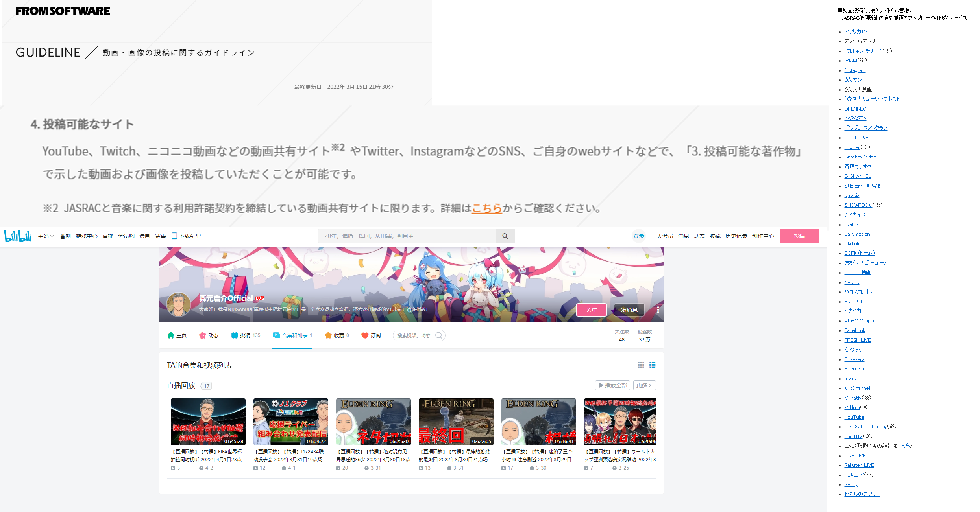The image size is (980, 512).
Task: Open the アフリカTV link
Action: pyautogui.click(x=855, y=31)
